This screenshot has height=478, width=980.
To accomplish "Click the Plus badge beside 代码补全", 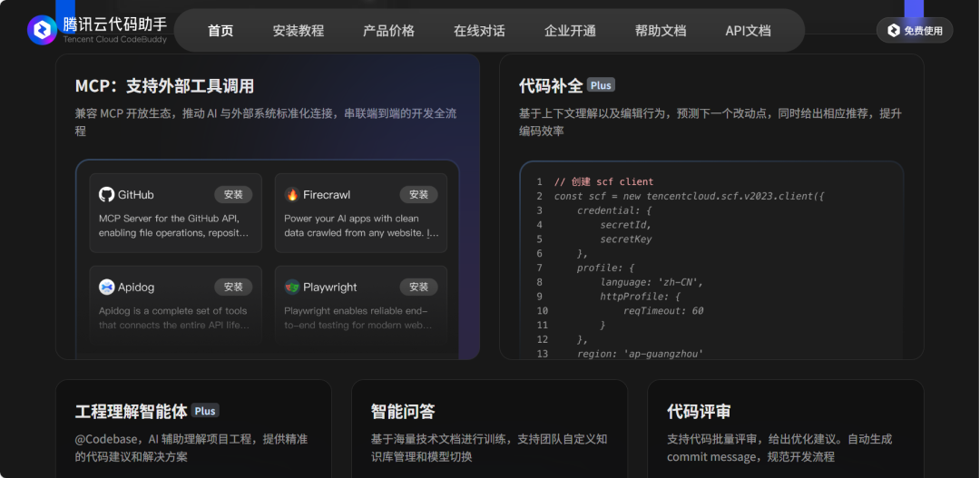I will tap(601, 85).
